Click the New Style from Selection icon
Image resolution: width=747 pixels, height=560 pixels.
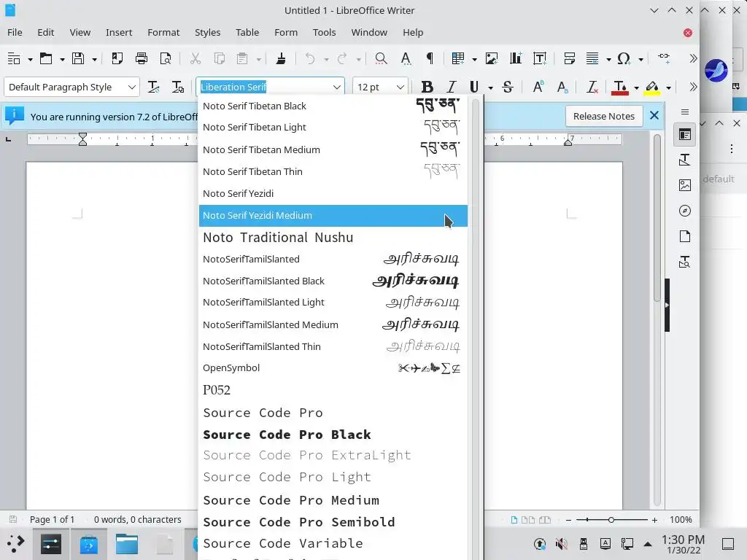pyautogui.click(x=178, y=87)
